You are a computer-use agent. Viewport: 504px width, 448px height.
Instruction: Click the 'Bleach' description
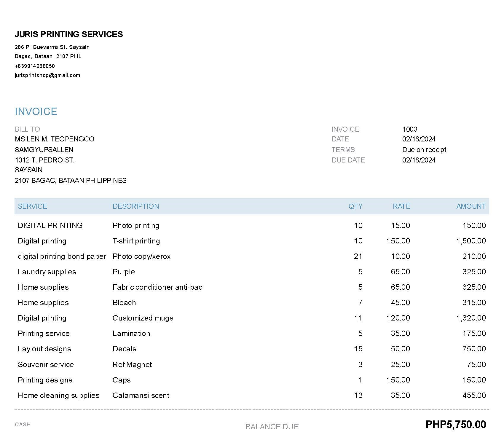[x=124, y=303]
